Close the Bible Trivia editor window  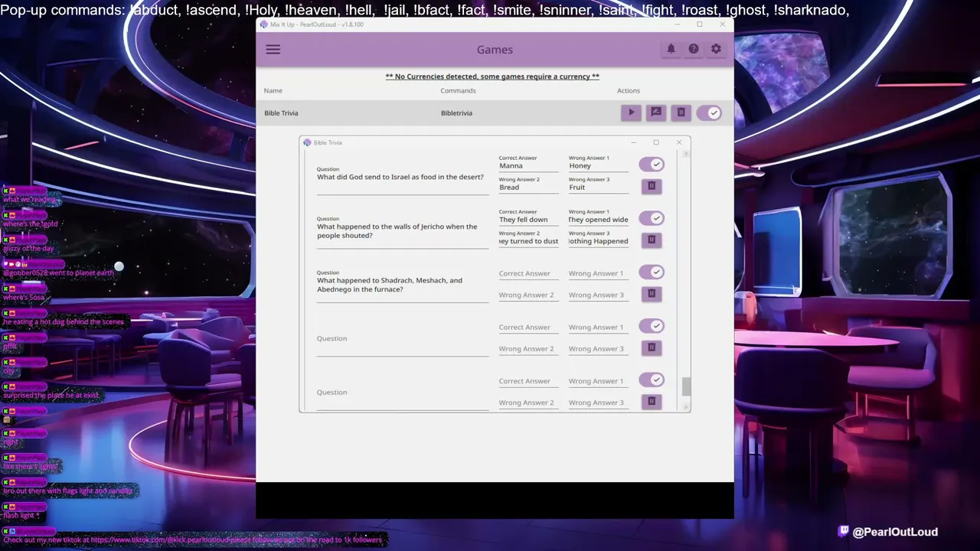[x=678, y=142]
